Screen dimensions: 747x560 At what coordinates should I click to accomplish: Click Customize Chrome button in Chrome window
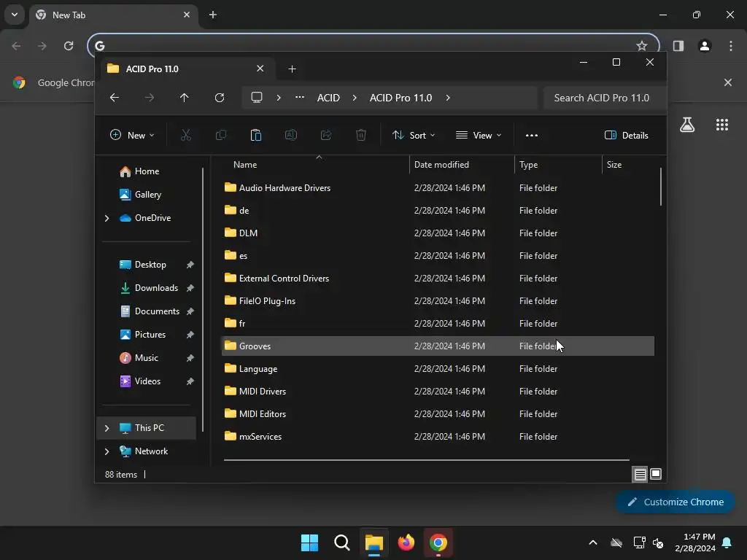pyautogui.click(x=675, y=502)
